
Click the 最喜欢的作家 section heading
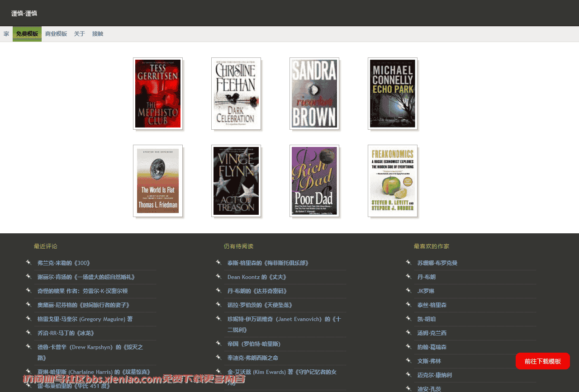click(x=432, y=246)
